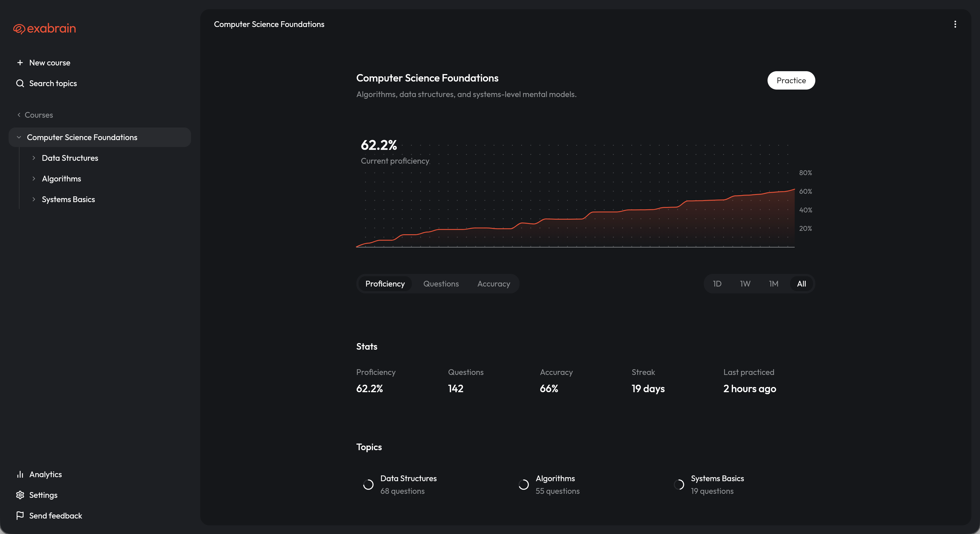Collapse the Computer Science Foundations course

tap(19, 138)
